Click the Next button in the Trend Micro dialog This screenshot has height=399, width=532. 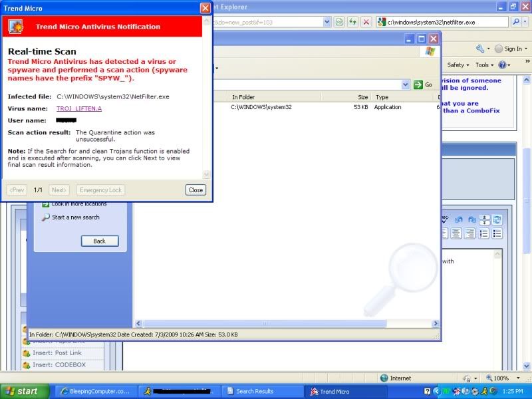59,190
